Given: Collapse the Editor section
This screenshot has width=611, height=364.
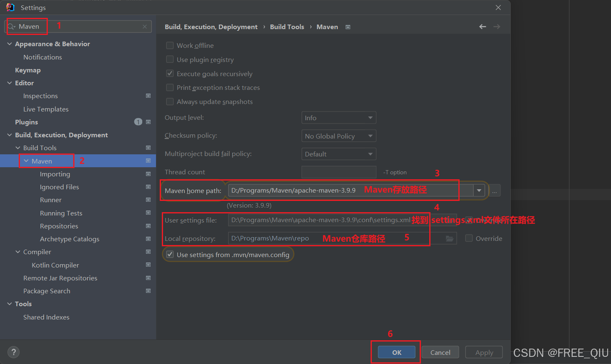Looking at the screenshot, I should click(x=10, y=83).
